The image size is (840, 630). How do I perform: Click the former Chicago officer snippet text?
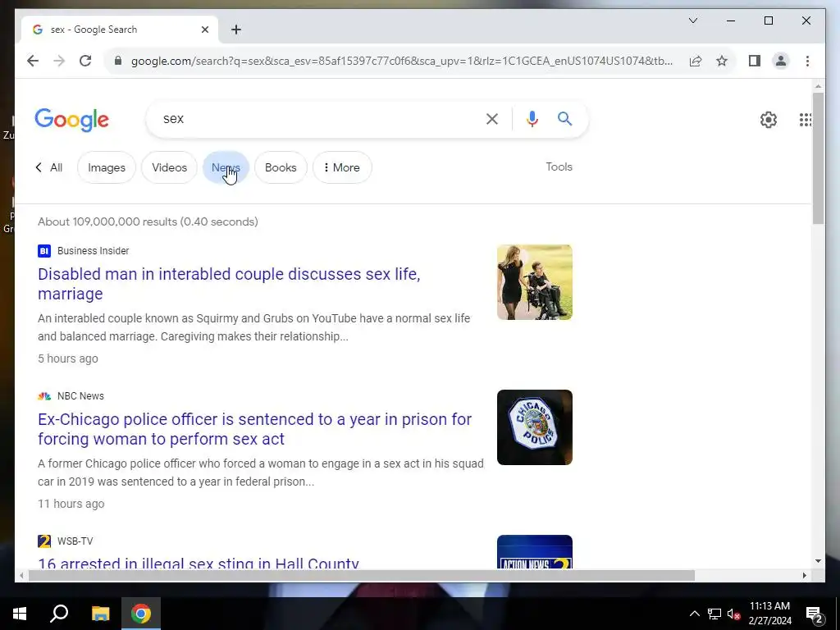pyautogui.click(x=260, y=472)
